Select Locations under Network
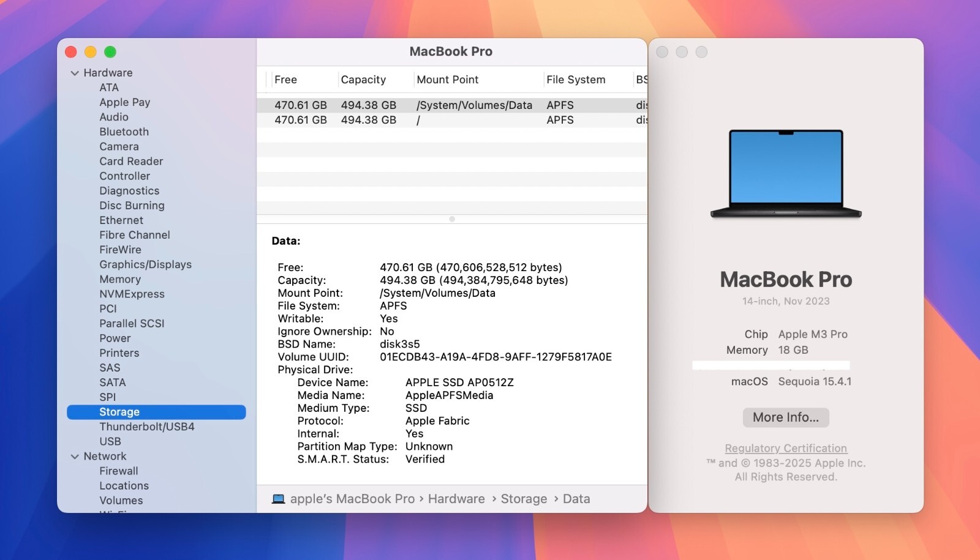 click(x=124, y=485)
